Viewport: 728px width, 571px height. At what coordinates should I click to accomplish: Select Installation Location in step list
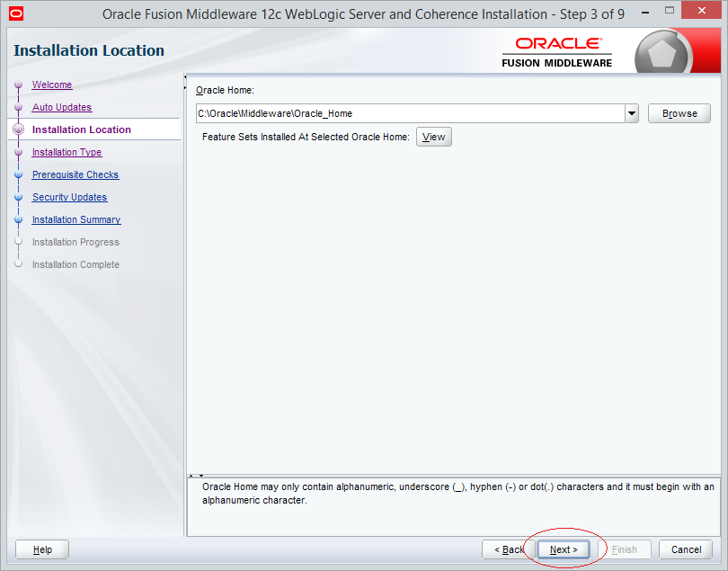(81, 129)
